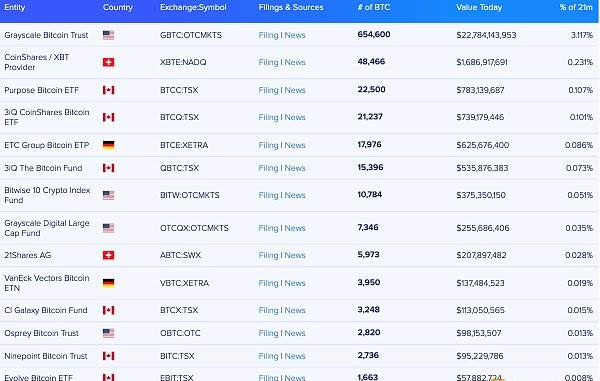Click the Swiss flag for CoinShares / XBT Provider

(108, 62)
